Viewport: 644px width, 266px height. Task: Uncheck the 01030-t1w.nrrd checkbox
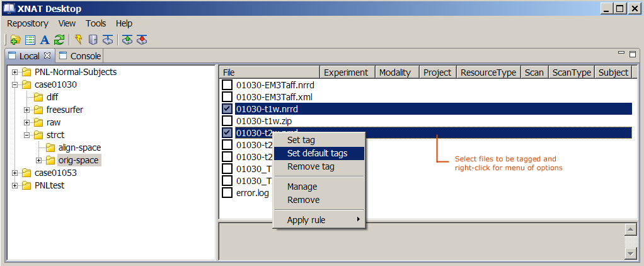click(x=227, y=109)
